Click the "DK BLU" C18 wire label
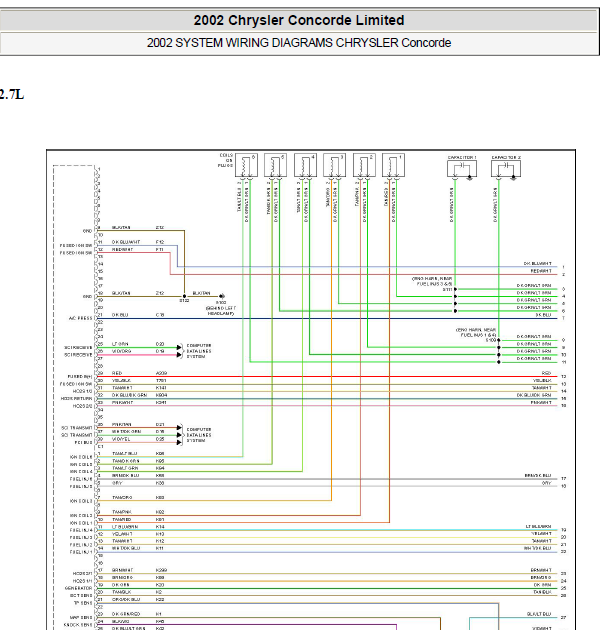The height and width of the screenshot is (630, 607). [x=120, y=315]
